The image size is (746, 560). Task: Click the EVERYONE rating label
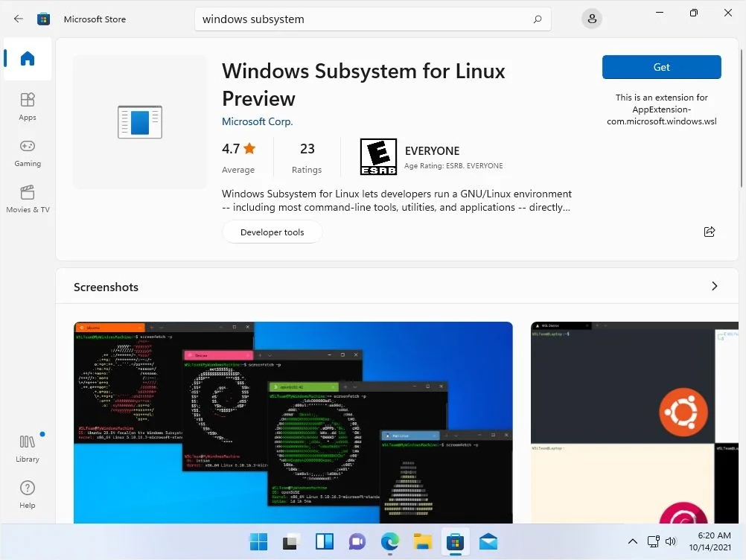coord(432,151)
